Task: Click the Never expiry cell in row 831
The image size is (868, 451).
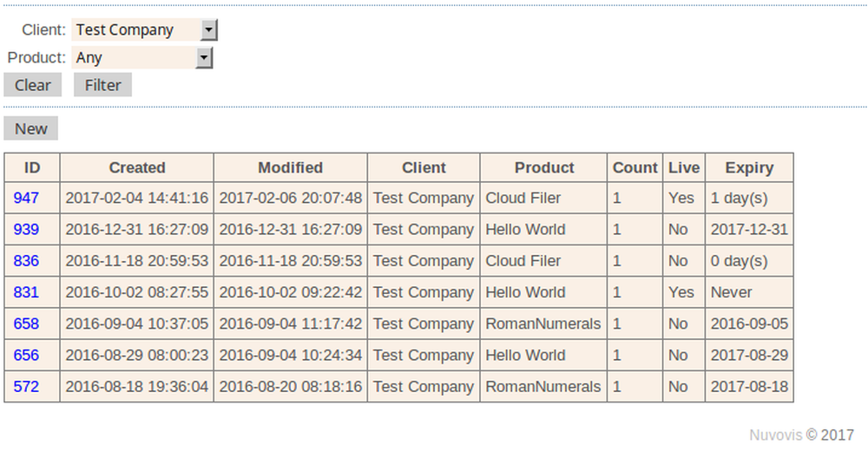Action: [731, 292]
